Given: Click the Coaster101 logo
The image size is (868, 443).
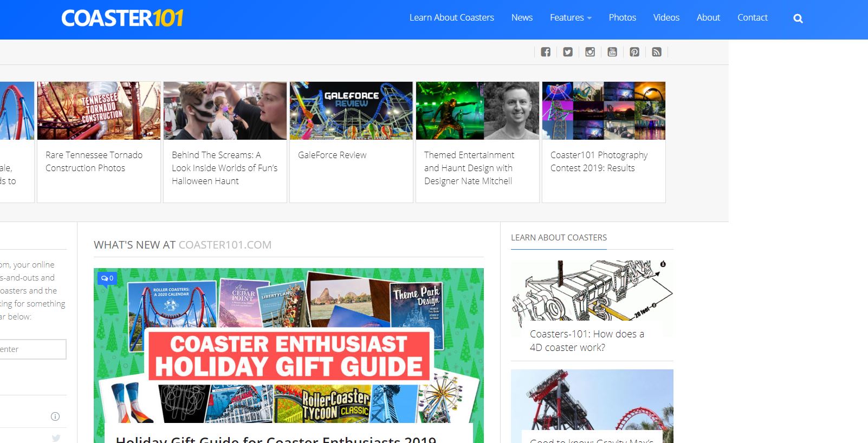Looking at the screenshot, I should pyautogui.click(x=122, y=18).
